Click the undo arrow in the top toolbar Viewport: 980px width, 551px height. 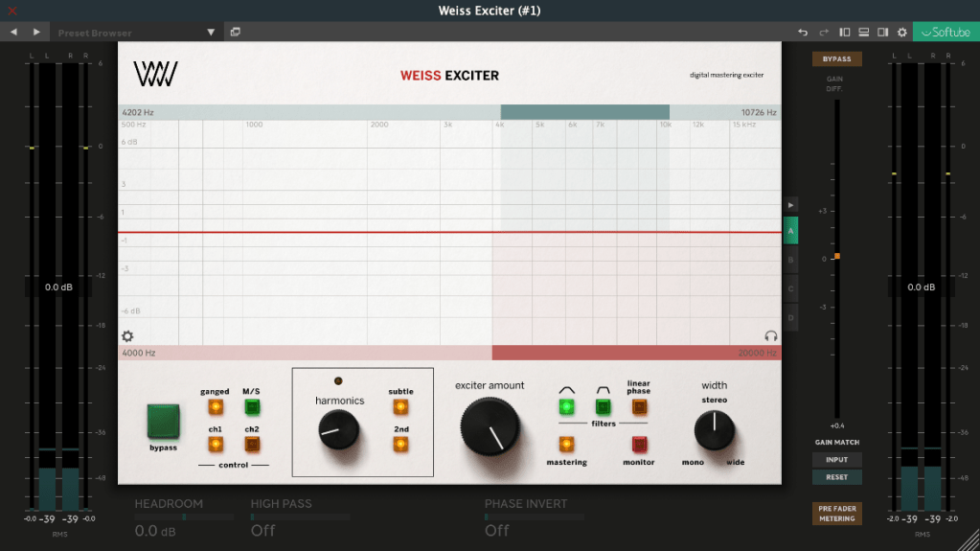[803, 33]
